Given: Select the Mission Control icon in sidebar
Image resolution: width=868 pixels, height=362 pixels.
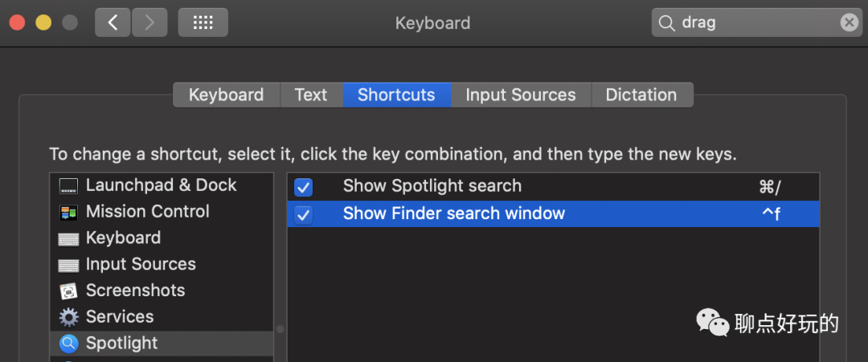Looking at the screenshot, I should point(68,212).
